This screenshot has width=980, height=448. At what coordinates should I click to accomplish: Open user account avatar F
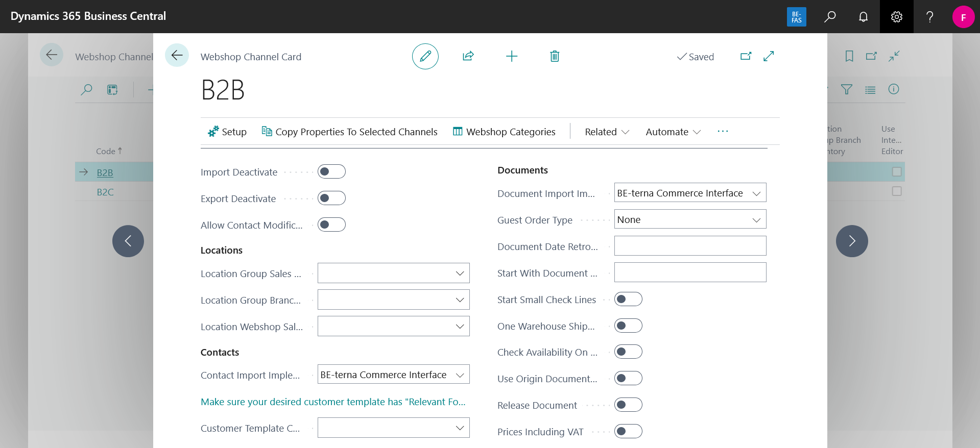point(963,17)
